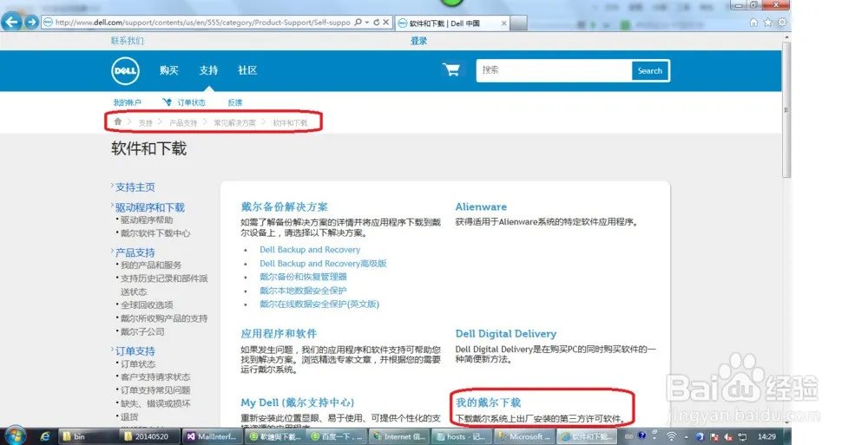
Task: Click the Alienware heading link
Action: [481, 206]
